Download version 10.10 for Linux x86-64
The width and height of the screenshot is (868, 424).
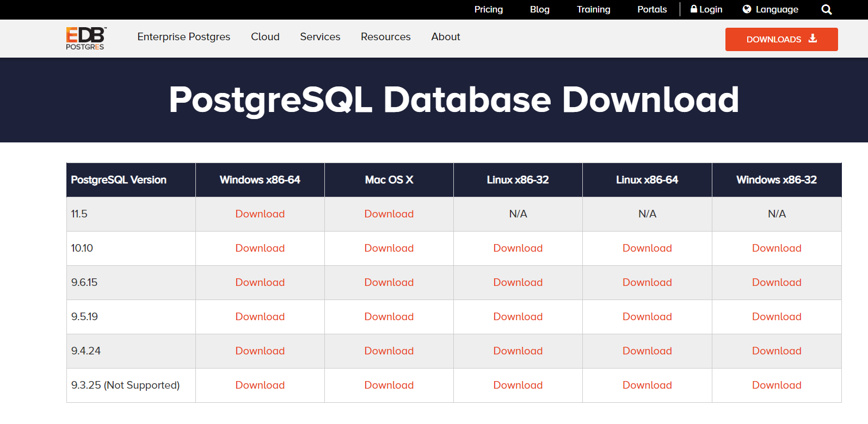click(x=647, y=248)
